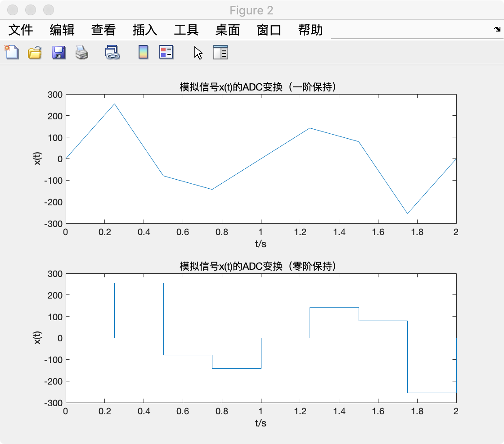Screen dimensions: 504x444
Task: Close the Figure 2 window
Action: coord(13,10)
